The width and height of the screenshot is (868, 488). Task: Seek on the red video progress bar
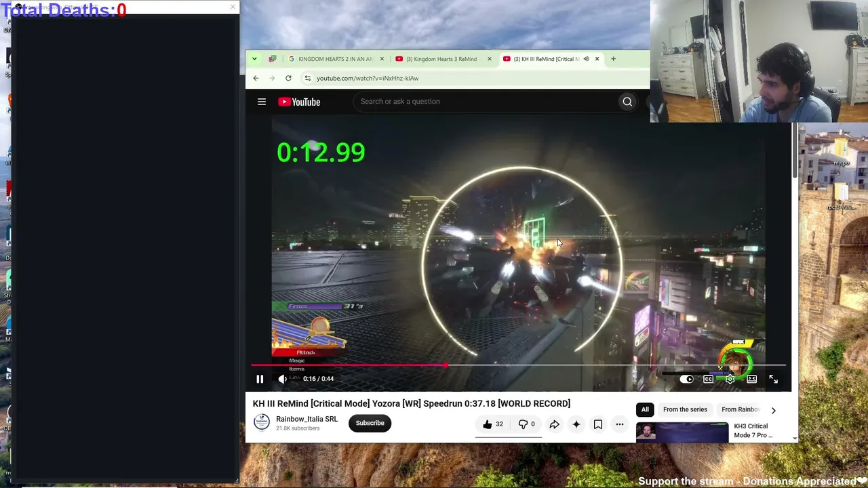(x=519, y=365)
